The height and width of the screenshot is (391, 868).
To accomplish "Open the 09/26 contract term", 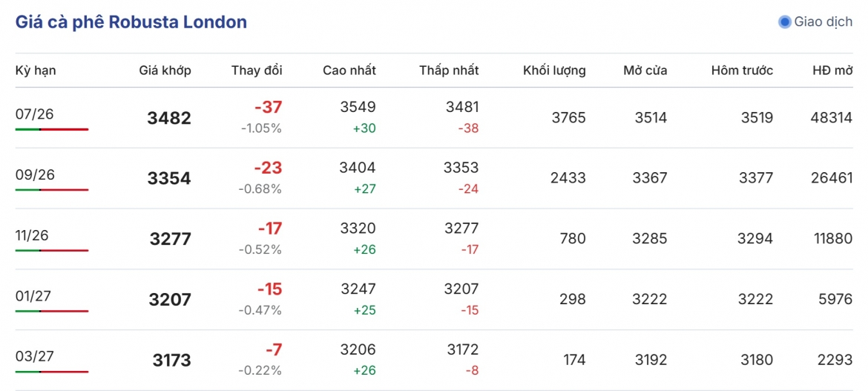I will pyautogui.click(x=34, y=175).
